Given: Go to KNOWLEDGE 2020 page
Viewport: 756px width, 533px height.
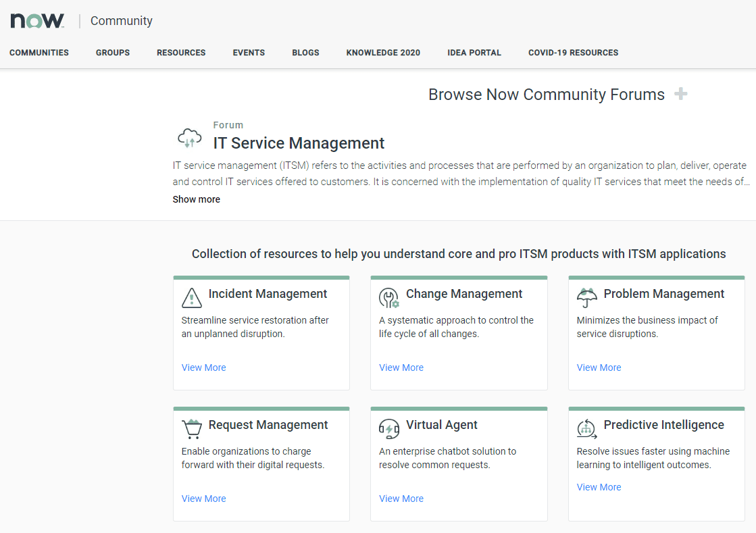Looking at the screenshot, I should tap(382, 53).
